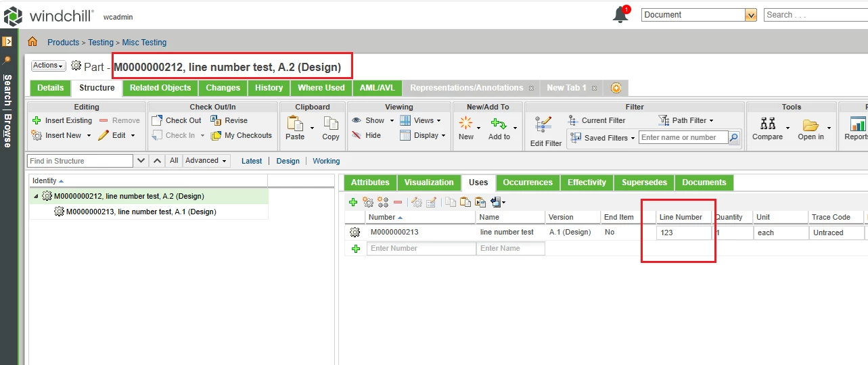
Task: Apply the Working filter link
Action: click(326, 161)
